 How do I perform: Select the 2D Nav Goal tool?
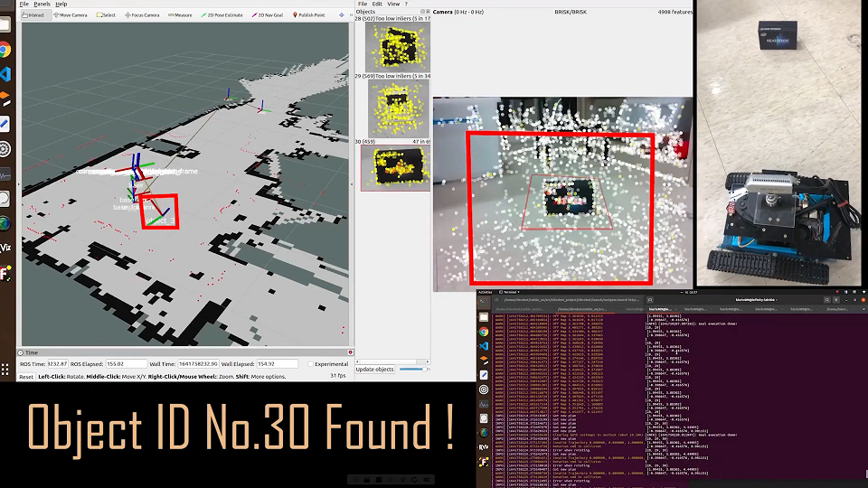269,15
